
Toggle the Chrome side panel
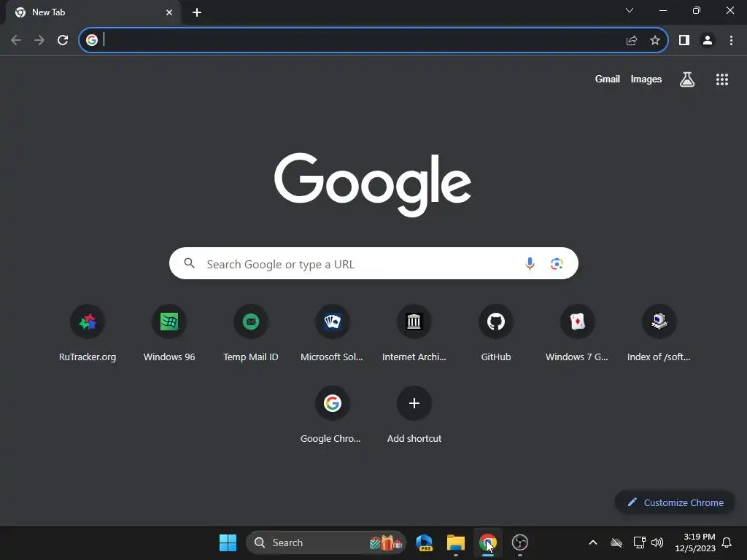(684, 41)
